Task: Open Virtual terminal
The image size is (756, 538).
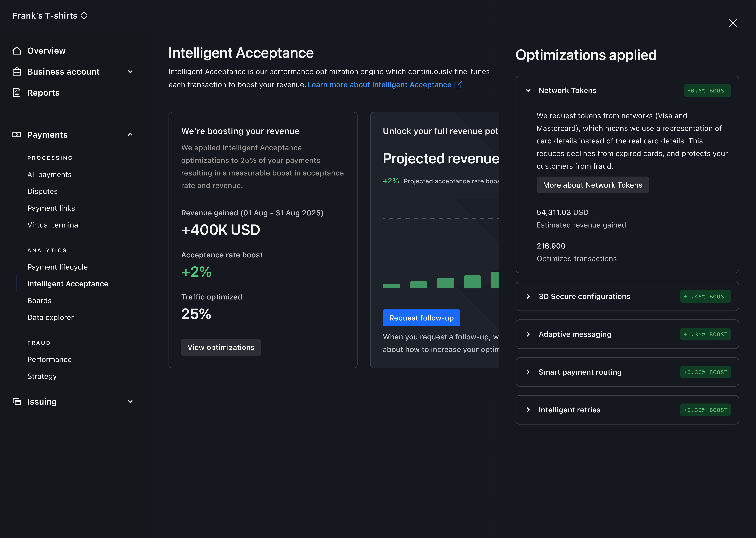Action: (x=54, y=225)
